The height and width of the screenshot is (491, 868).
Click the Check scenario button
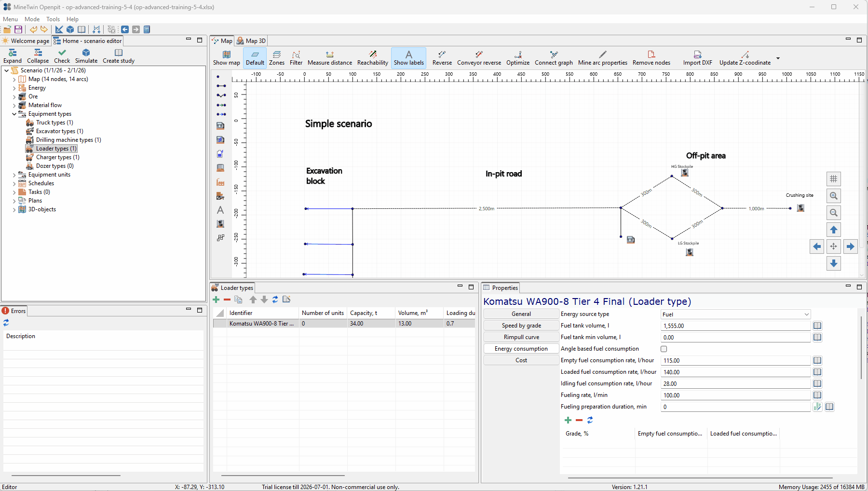point(62,56)
